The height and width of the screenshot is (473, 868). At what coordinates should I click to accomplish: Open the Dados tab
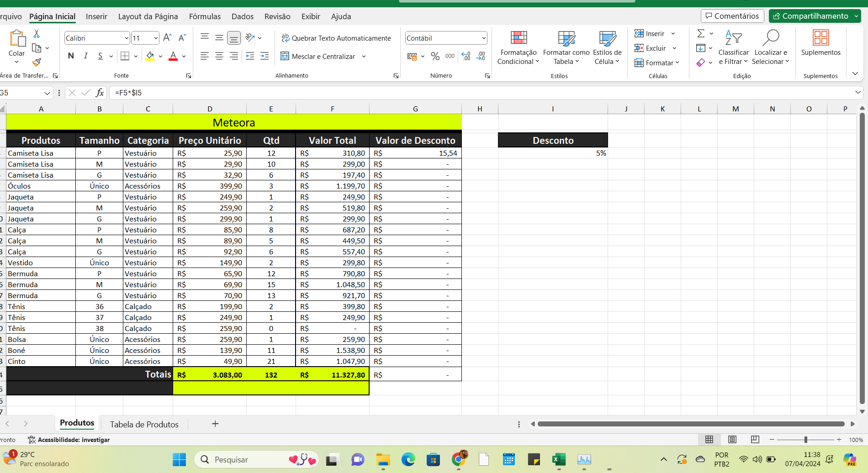(243, 16)
